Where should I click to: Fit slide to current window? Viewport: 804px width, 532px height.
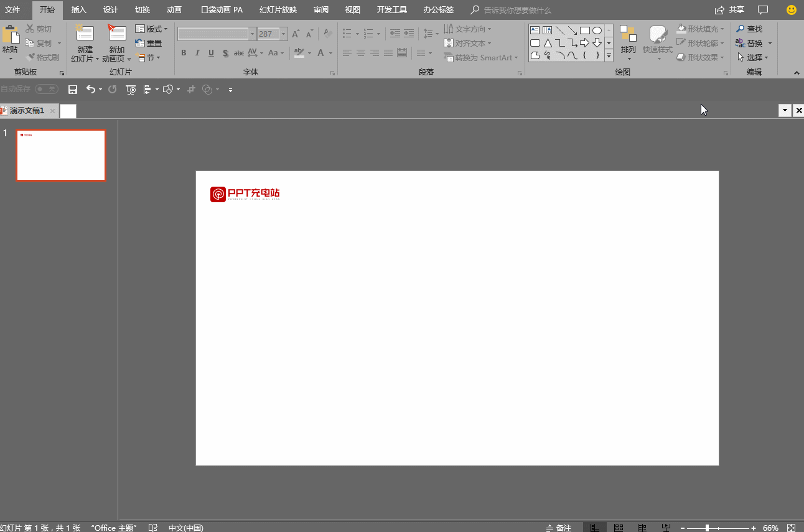pos(791,528)
